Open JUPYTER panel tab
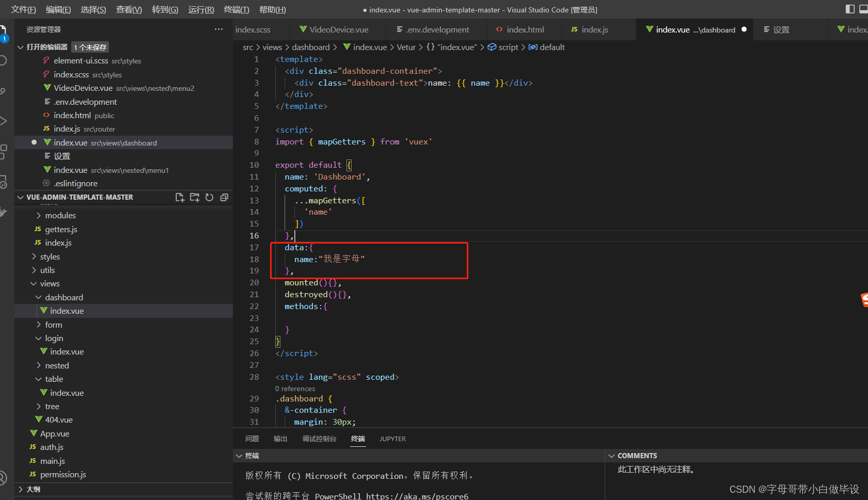The image size is (868, 500). [392, 439]
